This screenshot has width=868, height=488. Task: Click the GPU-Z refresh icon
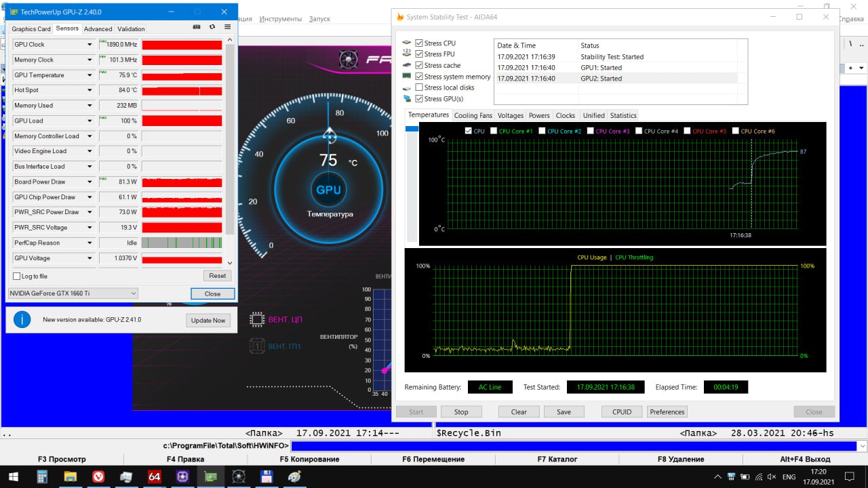tap(212, 28)
